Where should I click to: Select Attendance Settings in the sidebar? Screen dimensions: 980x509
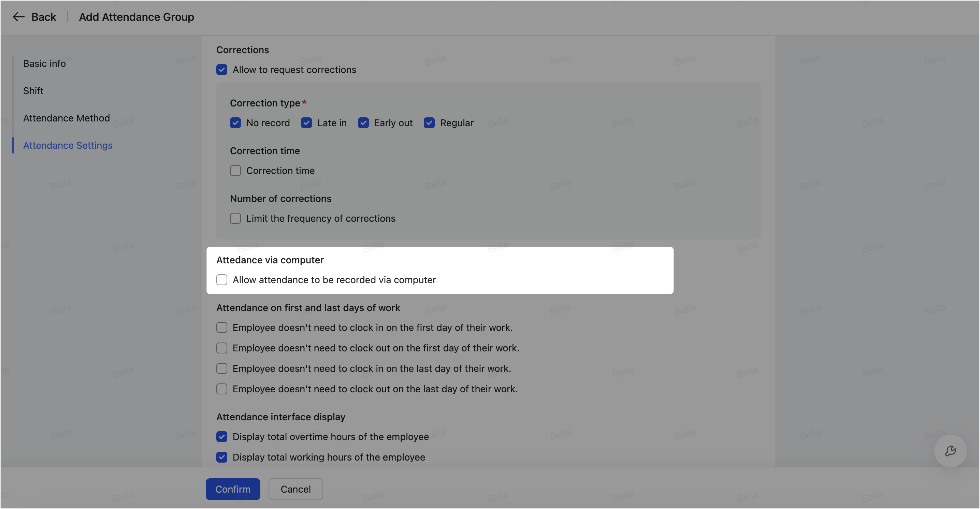click(68, 145)
